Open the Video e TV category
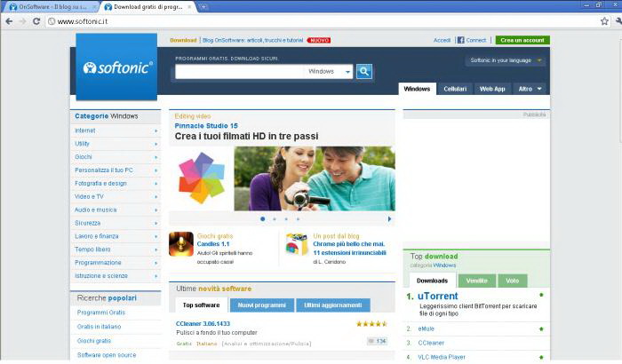This screenshot has height=364, width=622. pos(89,197)
